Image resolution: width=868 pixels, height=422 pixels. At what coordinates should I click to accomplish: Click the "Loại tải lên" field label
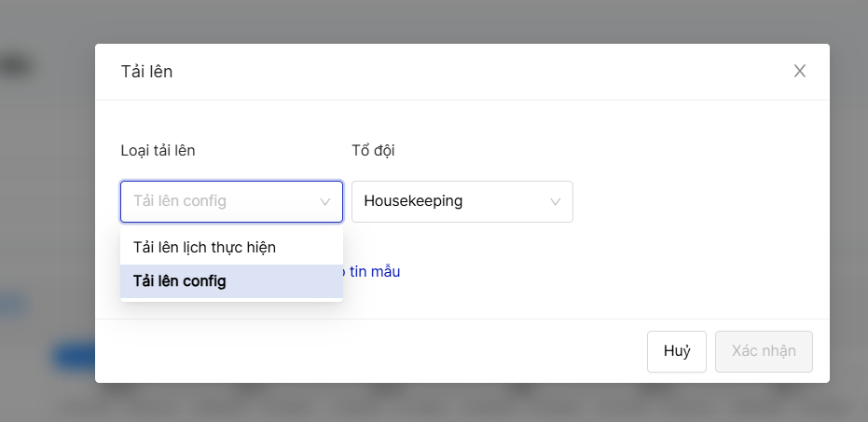pos(158,150)
